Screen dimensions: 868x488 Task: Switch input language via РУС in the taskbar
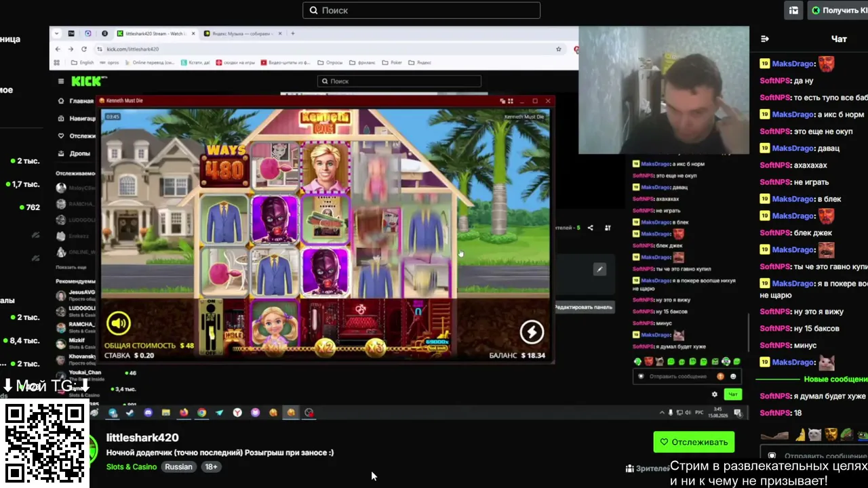click(698, 413)
